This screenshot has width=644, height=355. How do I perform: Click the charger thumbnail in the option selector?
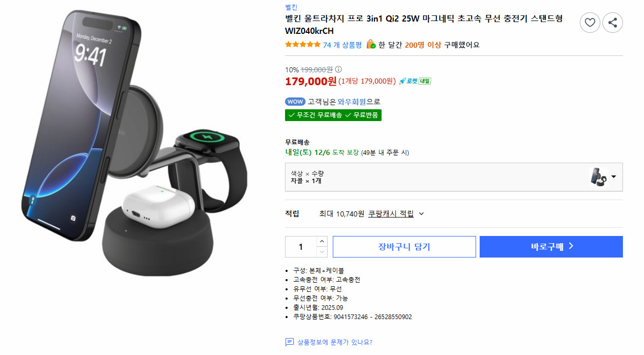(x=599, y=177)
